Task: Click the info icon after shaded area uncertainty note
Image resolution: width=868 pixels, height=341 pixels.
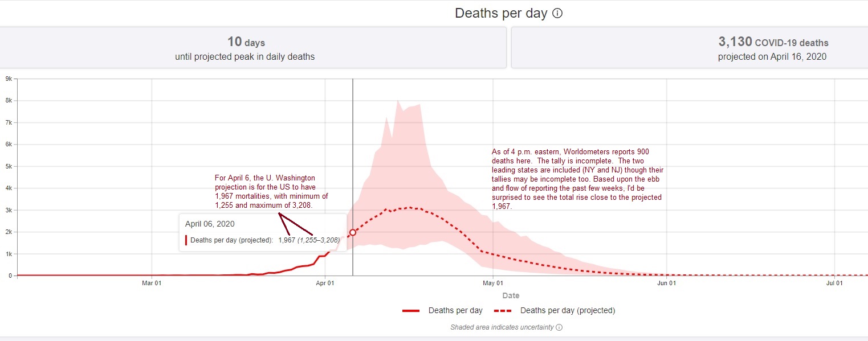Action: (x=559, y=327)
